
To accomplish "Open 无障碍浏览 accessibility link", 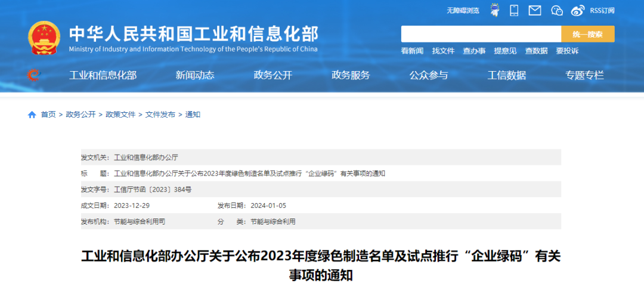I will 463,11.
